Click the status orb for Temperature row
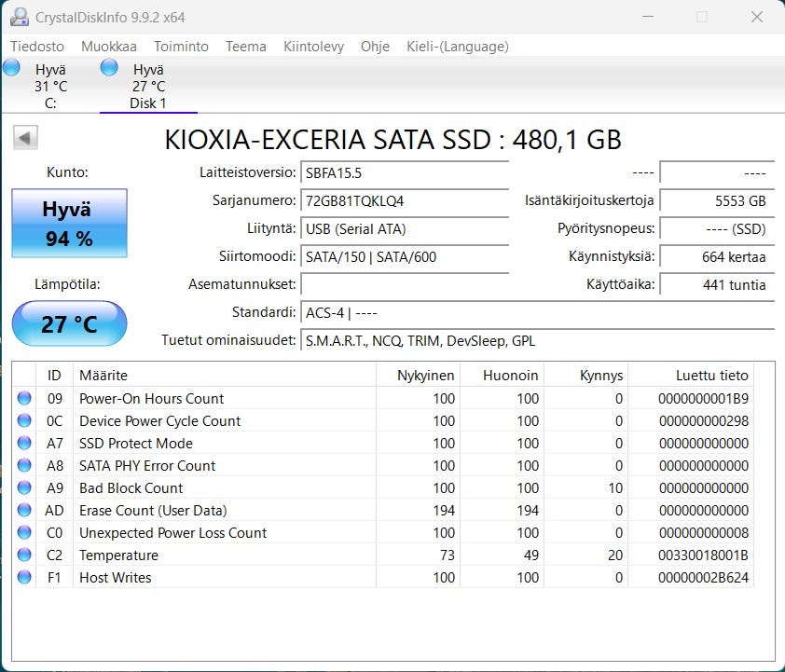The image size is (785, 672). [x=24, y=555]
